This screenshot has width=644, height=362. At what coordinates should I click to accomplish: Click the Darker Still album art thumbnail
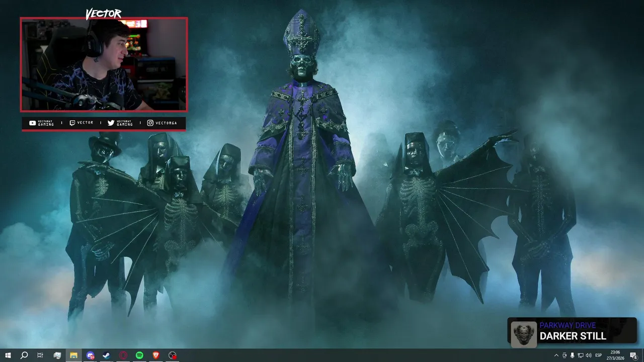[524, 334]
